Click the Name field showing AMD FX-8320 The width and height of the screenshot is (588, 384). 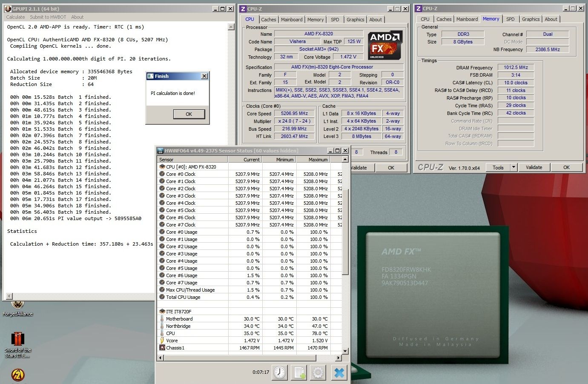(318, 34)
